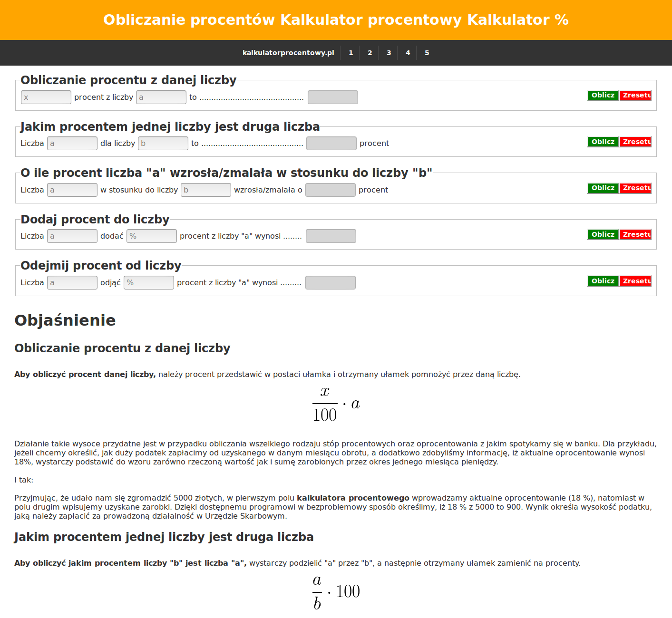
Task: Jump to section 3 in navigation bar
Action: click(x=389, y=53)
